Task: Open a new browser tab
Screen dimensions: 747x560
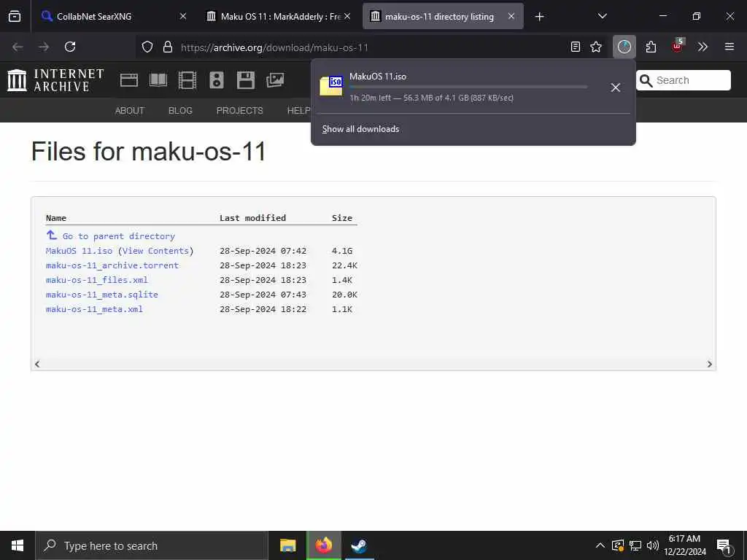Action: coord(539,17)
